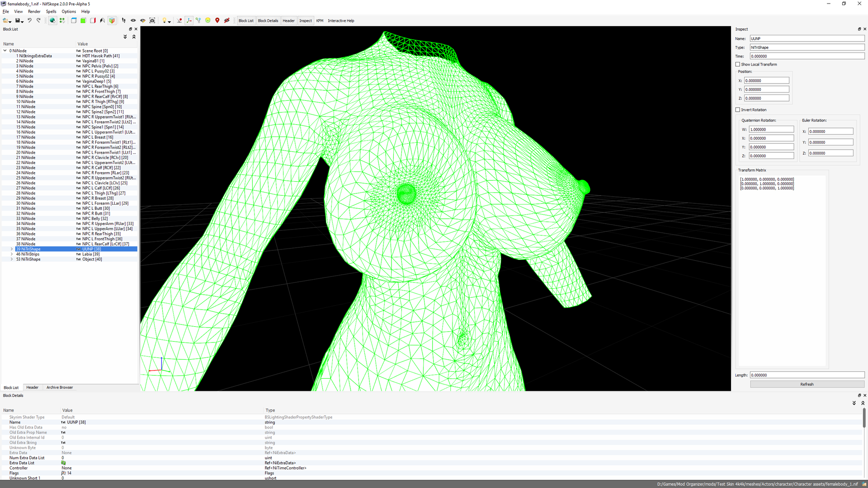
Task: Expand the 46 NiTriStrips tree node
Action: [x=12, y=254]
